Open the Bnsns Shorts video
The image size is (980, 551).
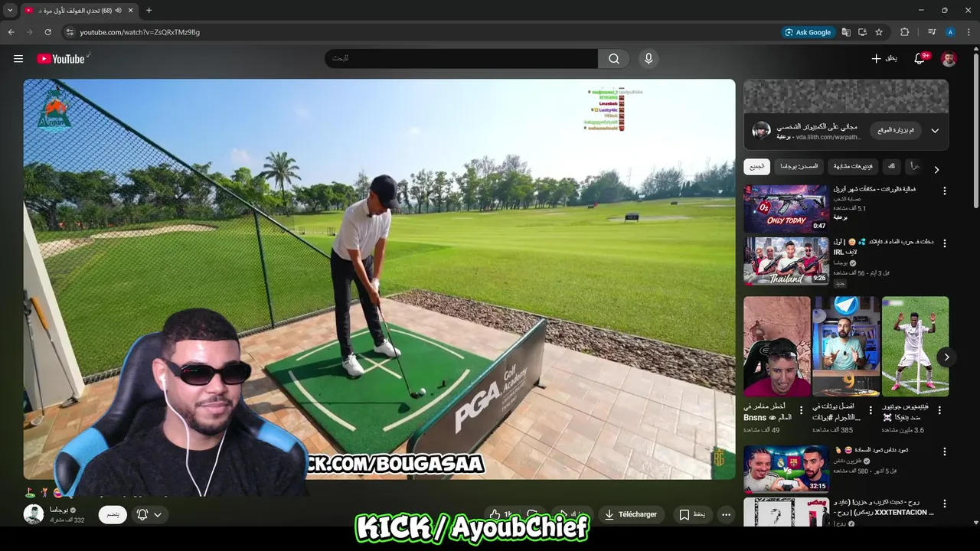click(x=776, y=347)
